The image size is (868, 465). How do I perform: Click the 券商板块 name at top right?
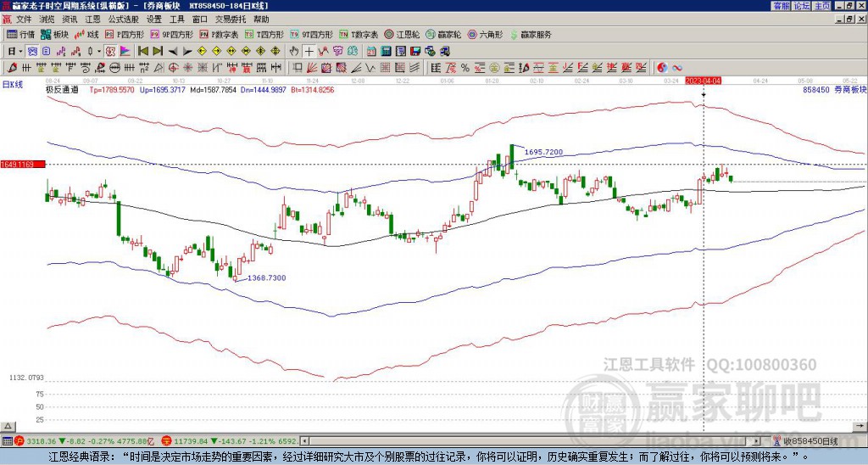(x=850, y=89)
